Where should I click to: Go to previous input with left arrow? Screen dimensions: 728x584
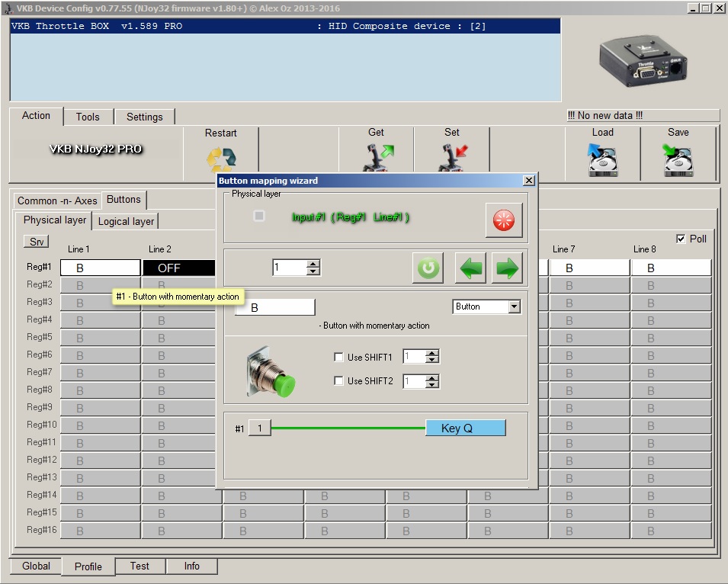tap(470, 268)
